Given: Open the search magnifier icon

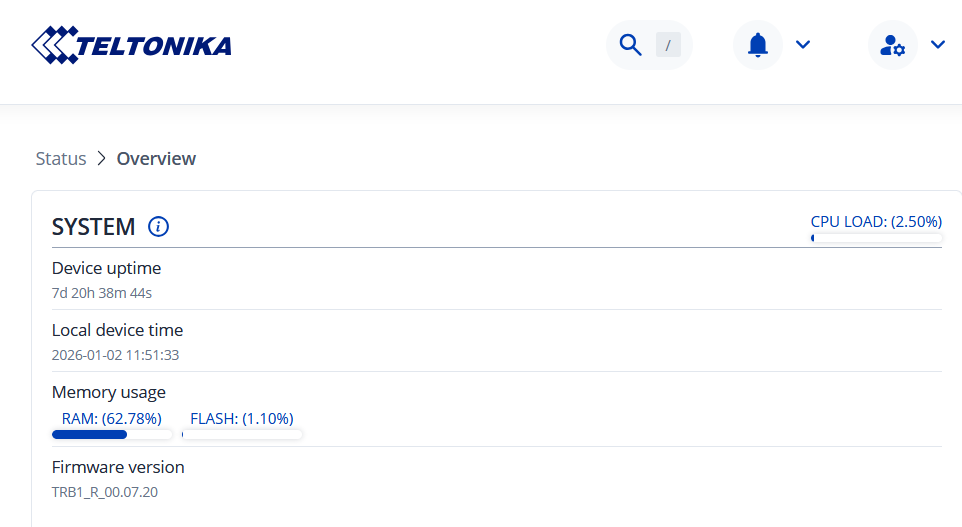Looking at the screenshot, I should point(630,45).
